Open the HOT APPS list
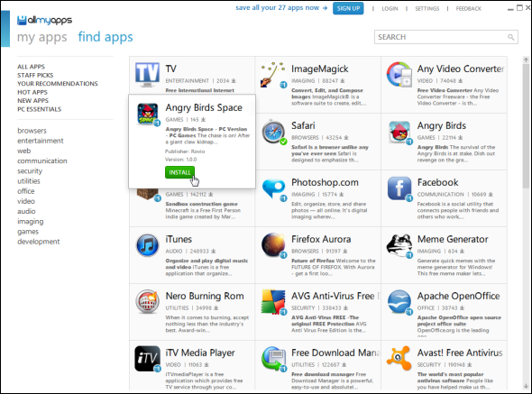 pyautogui.click(x=32, y=92)
